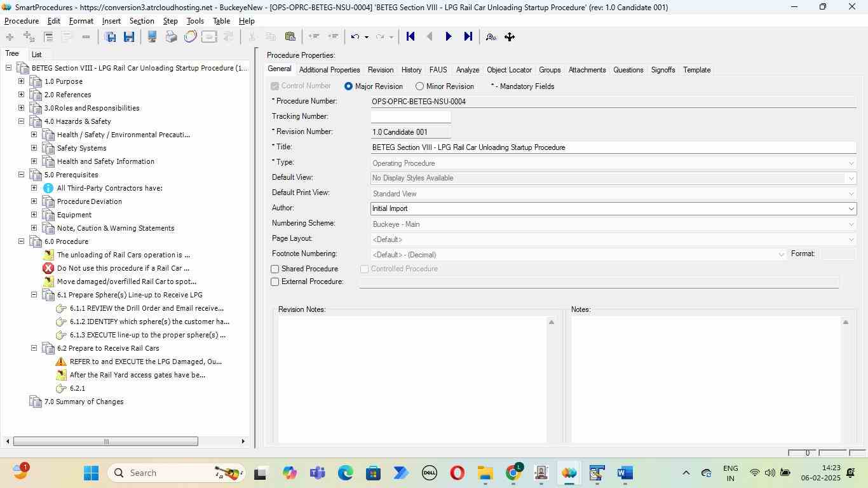
Task: Open the Tools menu
Action: coord(195,21)
